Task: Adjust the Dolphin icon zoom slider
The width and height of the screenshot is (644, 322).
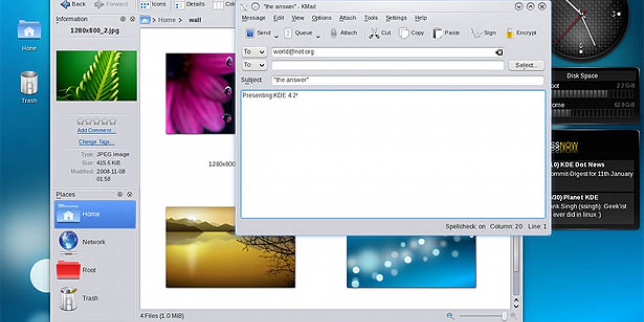Action: [x=484, y=317]
